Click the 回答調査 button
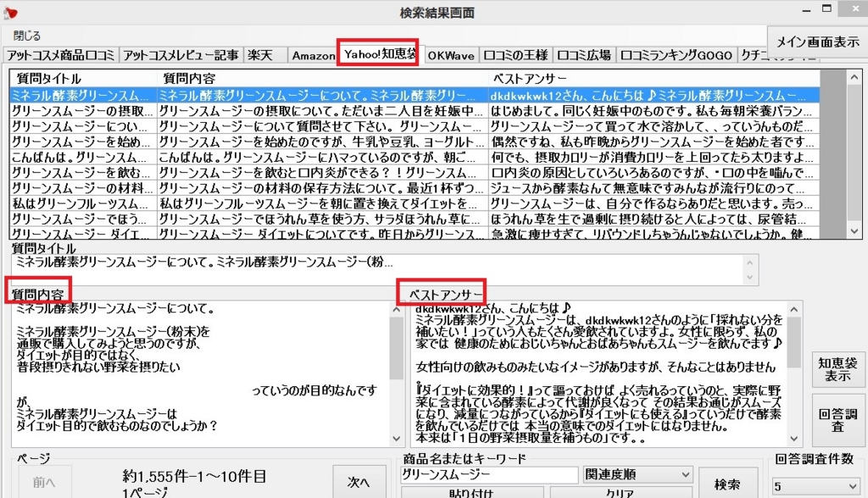 (x=837, y=420)
